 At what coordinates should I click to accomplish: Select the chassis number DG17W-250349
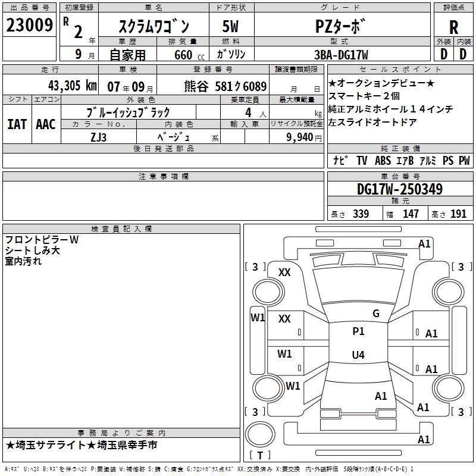(399, 190)
